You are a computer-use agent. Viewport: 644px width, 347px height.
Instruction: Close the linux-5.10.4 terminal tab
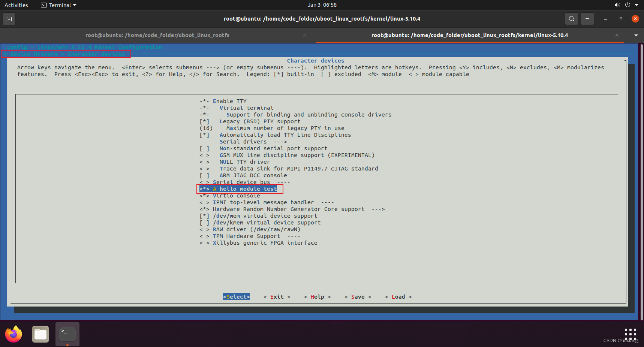(617, 35)
